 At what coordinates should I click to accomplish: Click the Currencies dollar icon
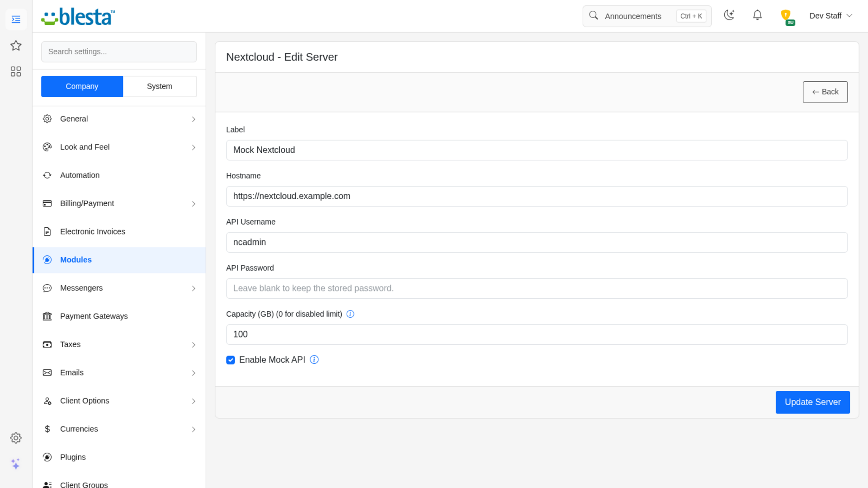click(47, 429)
